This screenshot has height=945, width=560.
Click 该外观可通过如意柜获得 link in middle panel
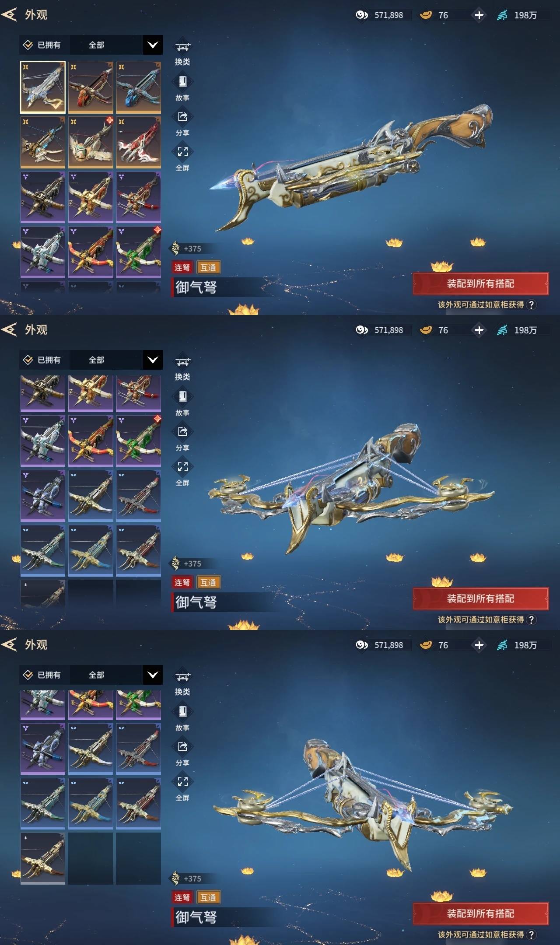pyautogui.click(x=481, y=619)
